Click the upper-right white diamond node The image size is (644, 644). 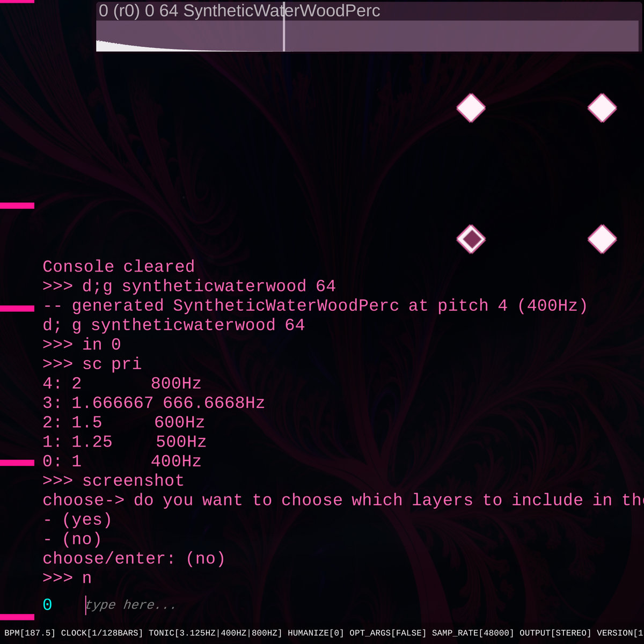point(602,108)
